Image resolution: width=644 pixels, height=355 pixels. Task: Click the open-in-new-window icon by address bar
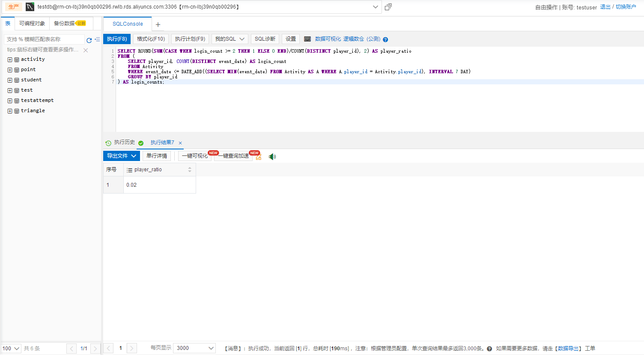[388, 7]
